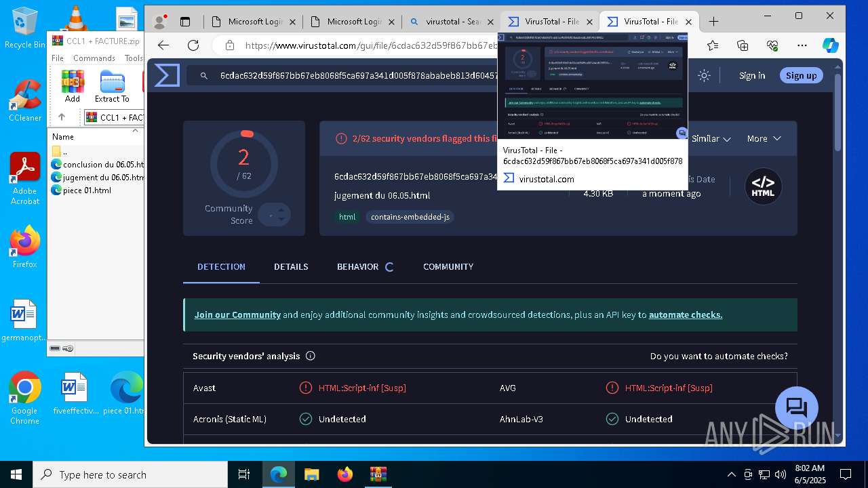Image resolution: width=868 pixels, height=488 pixels.
Task: Expand the More dropdown
Action: click(764, 138)
